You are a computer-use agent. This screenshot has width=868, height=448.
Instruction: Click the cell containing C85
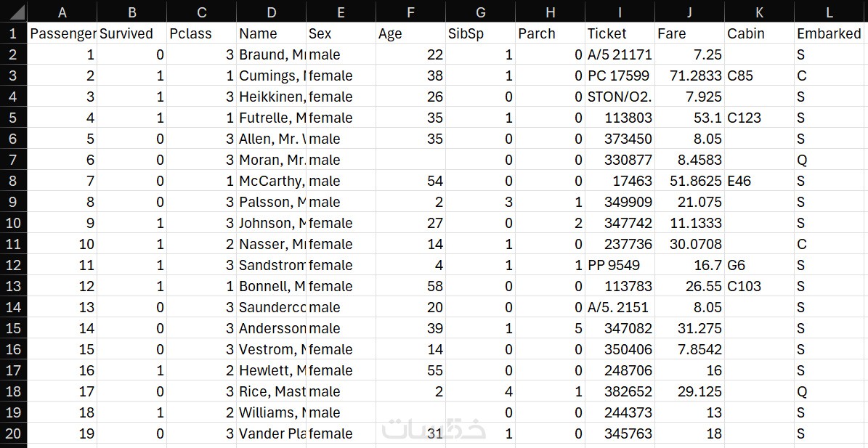point(758,76)
